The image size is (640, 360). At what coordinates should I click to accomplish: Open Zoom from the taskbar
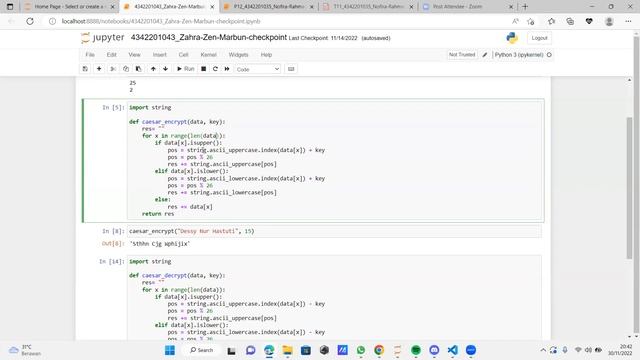471,350
